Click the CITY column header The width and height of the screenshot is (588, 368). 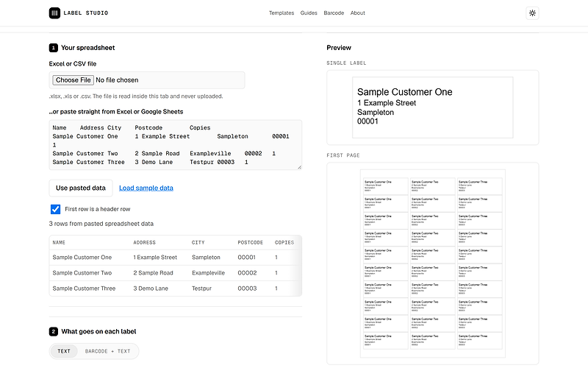[198, 243]
